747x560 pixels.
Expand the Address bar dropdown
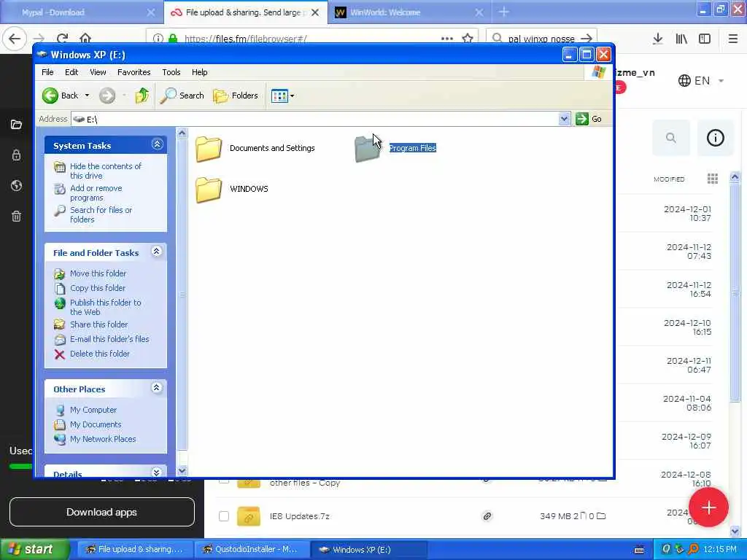[564, 119]
